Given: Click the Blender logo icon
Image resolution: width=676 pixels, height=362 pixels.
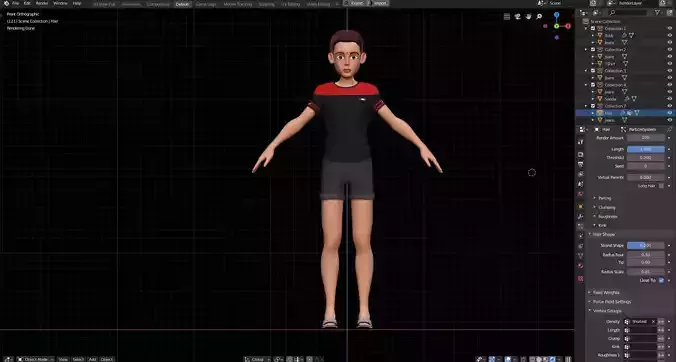Looking at the screenshot, I should pos(5,3).
